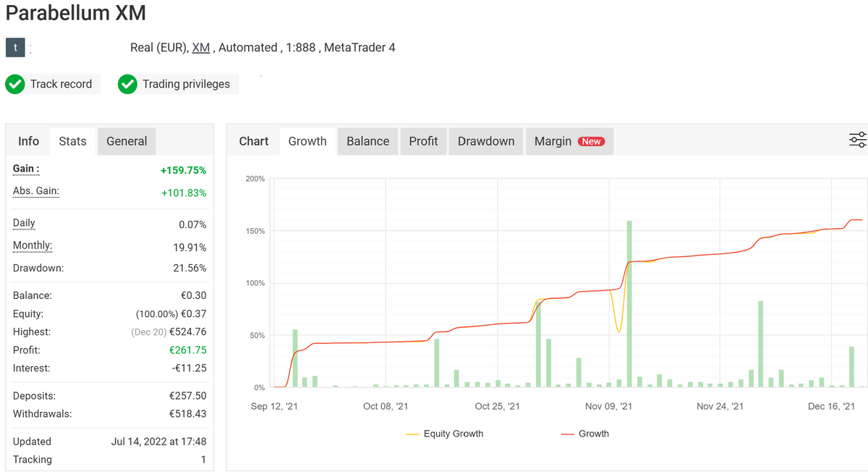Image resolution: width=868 pixels, height=472 pixels.
Task: Click the Track record green checkmark icon
Action: tap(15, 84)
